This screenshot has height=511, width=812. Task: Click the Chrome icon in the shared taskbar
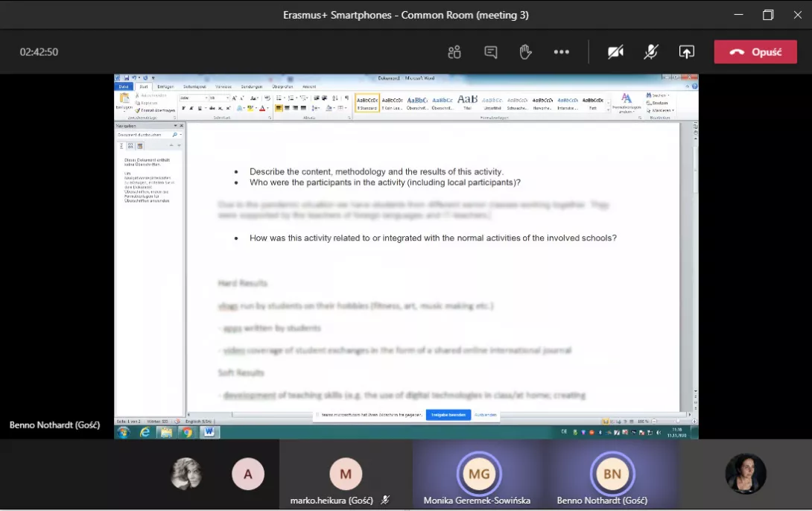(x=186, y=431)
